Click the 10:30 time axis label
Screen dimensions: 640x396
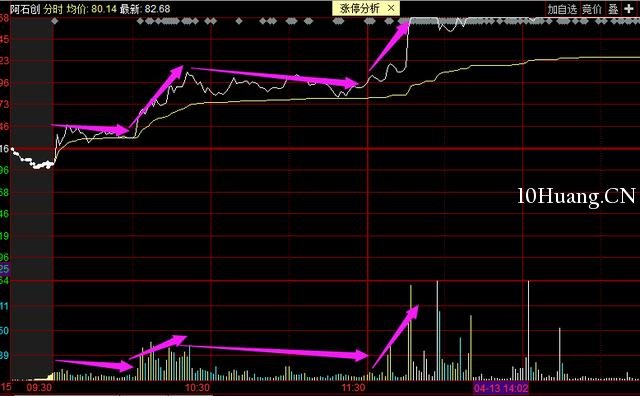point(198,387)
